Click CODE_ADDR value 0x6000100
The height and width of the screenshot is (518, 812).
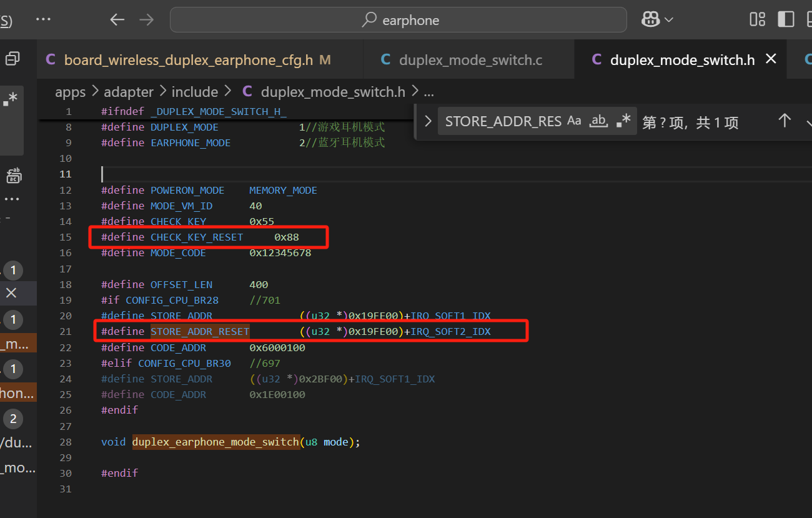pos(277,347)
